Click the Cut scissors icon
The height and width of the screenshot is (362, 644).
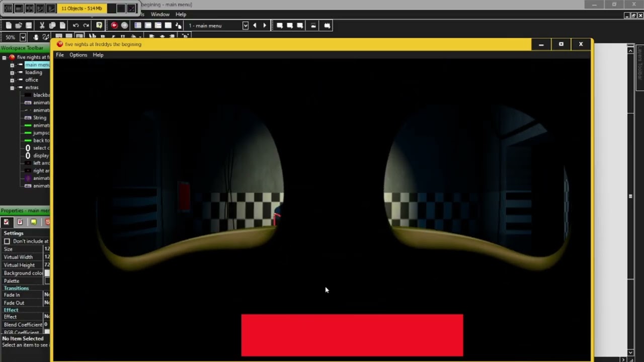tap(42, 26)
